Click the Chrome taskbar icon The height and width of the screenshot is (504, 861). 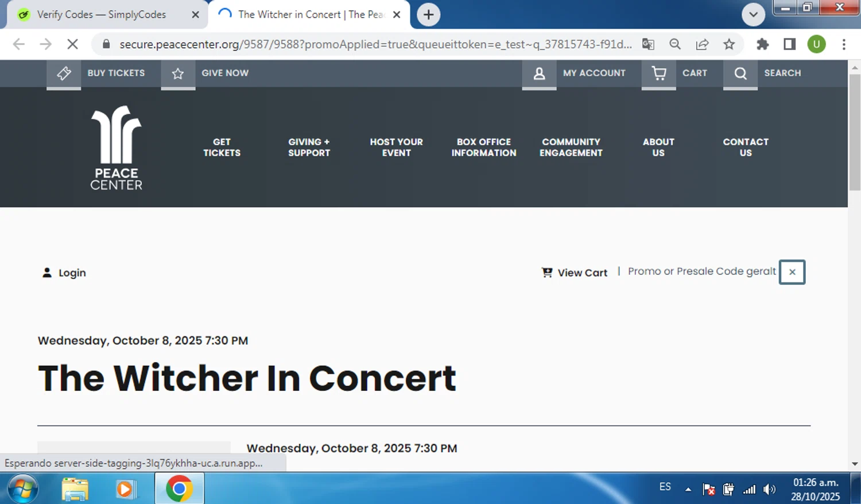179,489
